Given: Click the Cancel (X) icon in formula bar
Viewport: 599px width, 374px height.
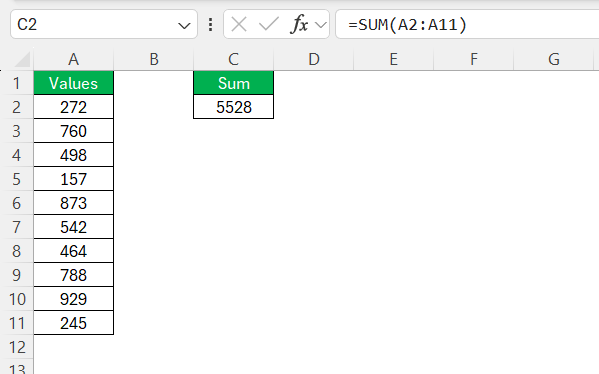Looking at the screenshot, I should 239,25.
